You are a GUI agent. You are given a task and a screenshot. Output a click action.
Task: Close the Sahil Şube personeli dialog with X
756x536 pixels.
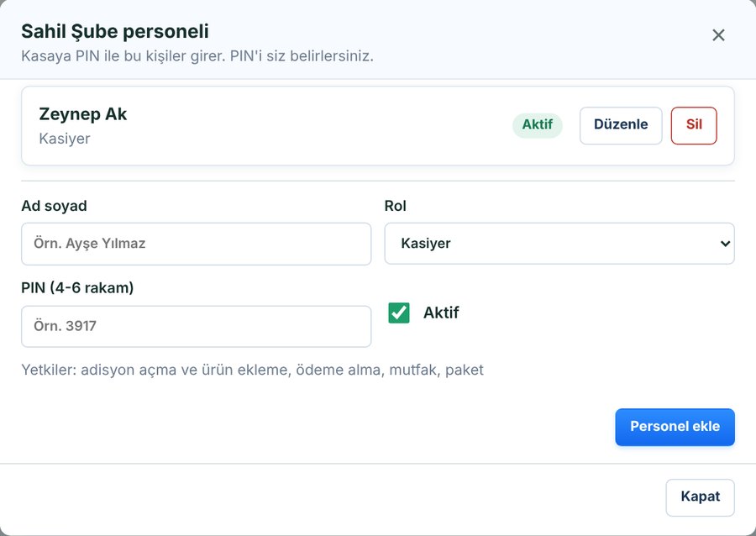click(718, 35)
